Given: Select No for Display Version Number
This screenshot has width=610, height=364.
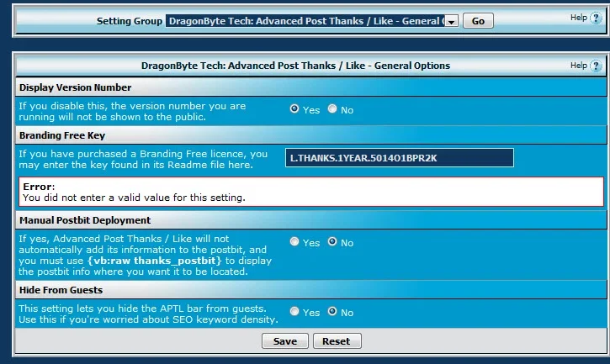Looking at the screenshot, I should 332,109.
